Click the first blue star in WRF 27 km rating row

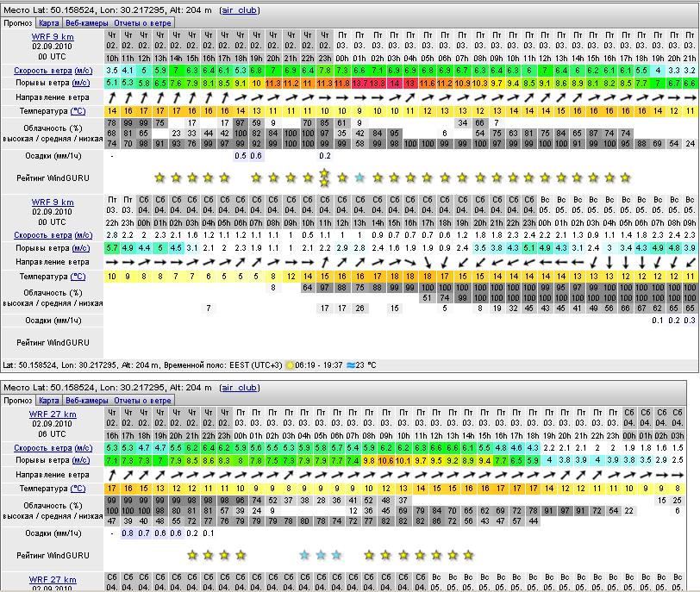[304, 555]
